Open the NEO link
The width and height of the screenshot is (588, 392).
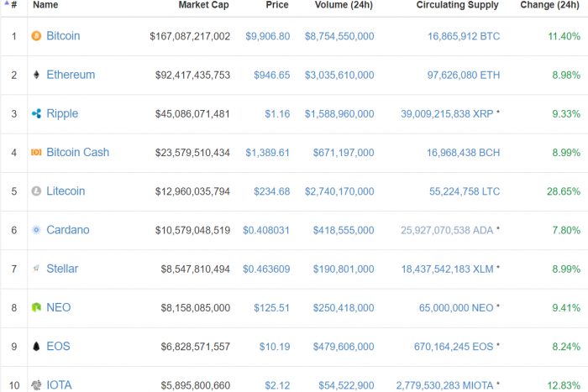click(59, 307)
